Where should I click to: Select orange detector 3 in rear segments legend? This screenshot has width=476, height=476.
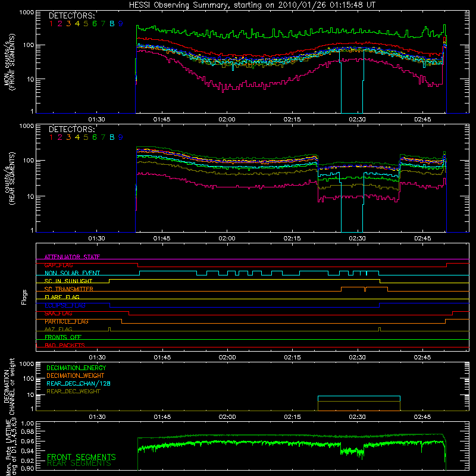tap(68, 137)
